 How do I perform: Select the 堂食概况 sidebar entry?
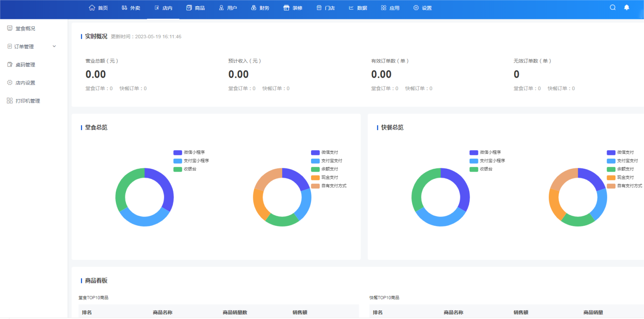pos(25,28)
